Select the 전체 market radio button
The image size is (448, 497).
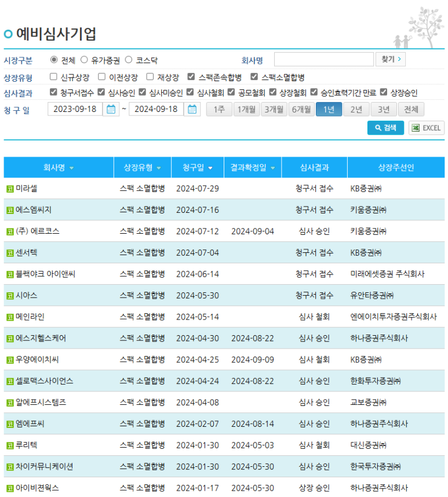click(54, 60)
